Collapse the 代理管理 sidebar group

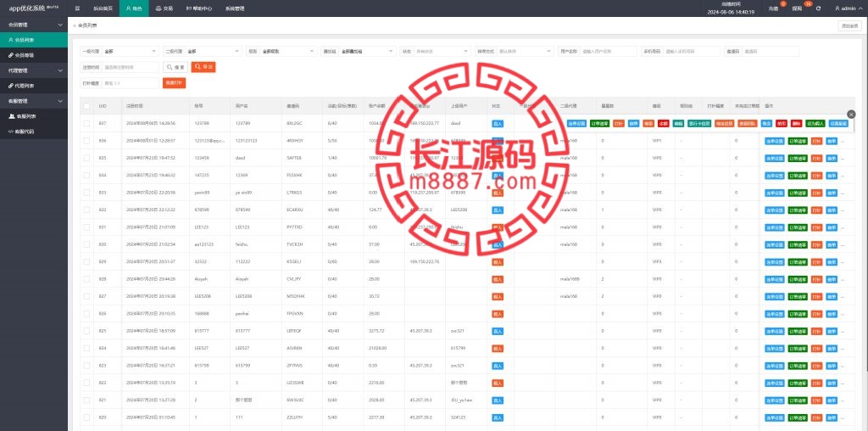point(34,71)
